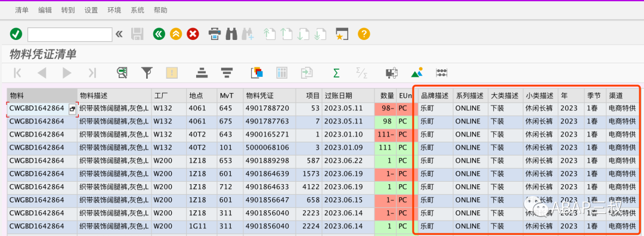This screenshot has height=236, width=644.
Task: Click the green Back icon
Action: click(159, 34)
